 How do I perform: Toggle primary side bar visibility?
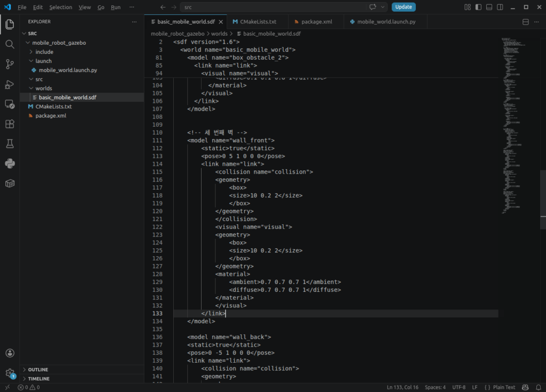(x=478, y=7)
